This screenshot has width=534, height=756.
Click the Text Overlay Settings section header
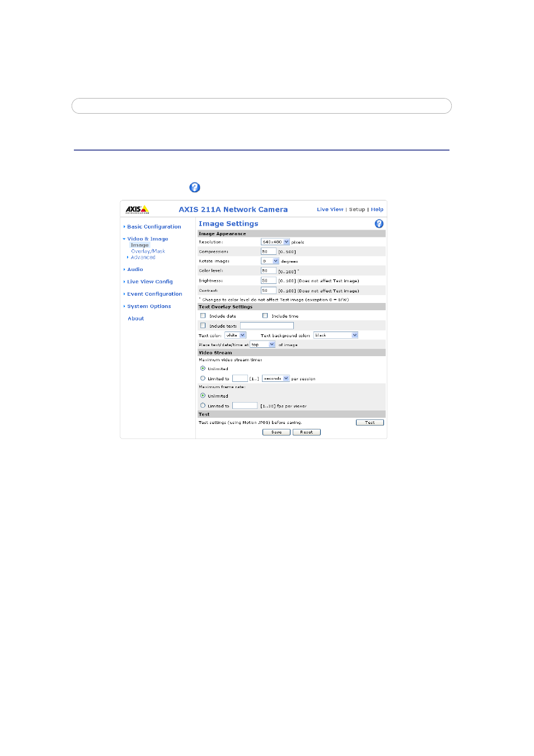(x=226, y=307)
